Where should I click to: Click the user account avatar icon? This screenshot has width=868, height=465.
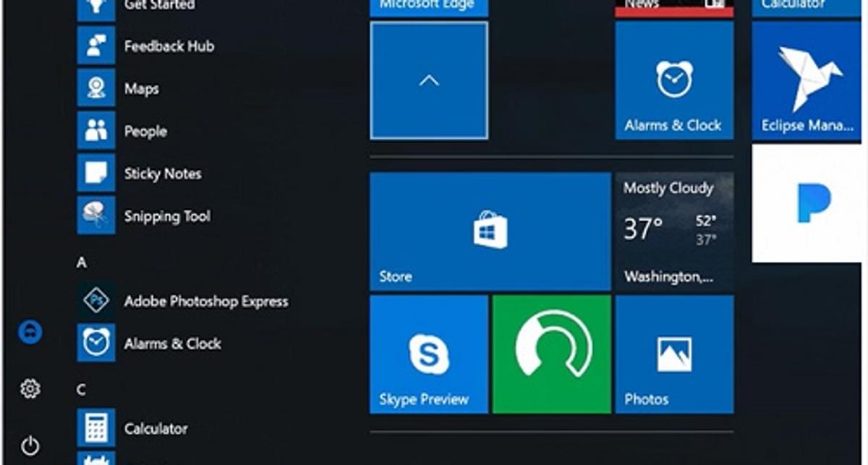pos(30,332)
